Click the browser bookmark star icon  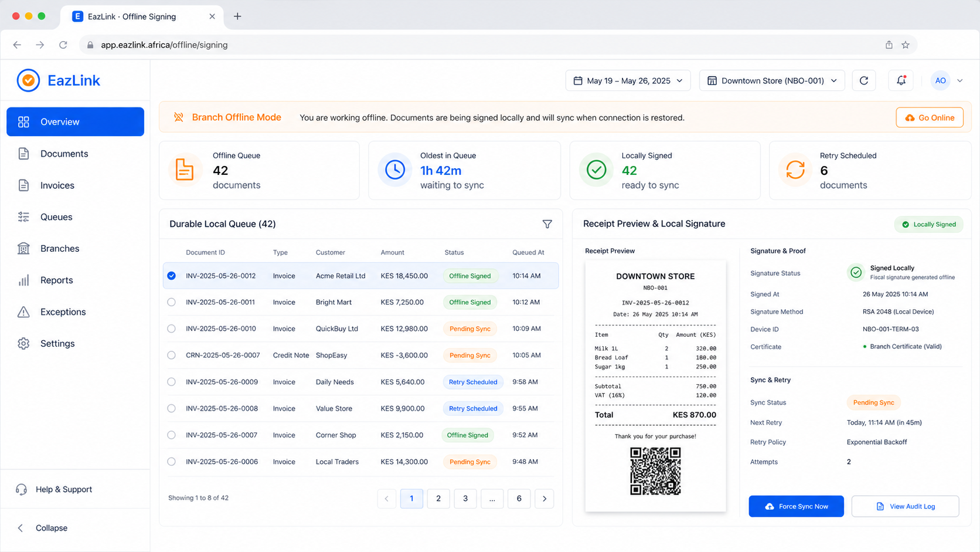point(906,45)
